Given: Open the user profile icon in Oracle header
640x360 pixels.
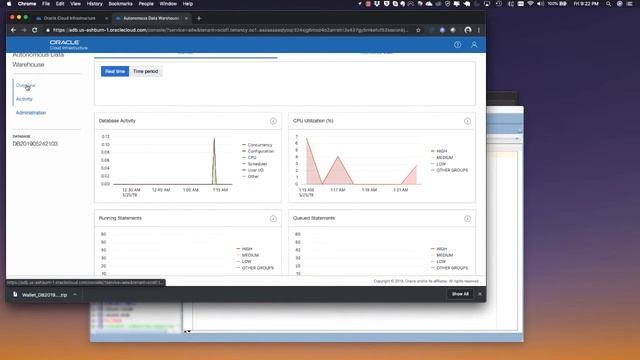Looking at the screenshot, I should coord(474,44).
